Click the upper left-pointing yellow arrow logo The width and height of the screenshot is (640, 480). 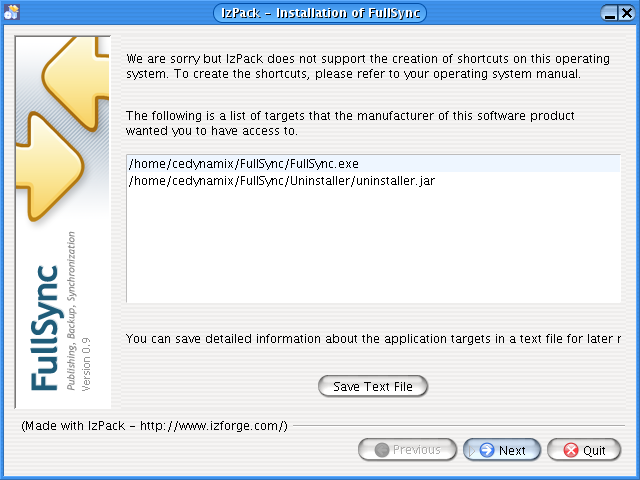click(x=76, y=84)
